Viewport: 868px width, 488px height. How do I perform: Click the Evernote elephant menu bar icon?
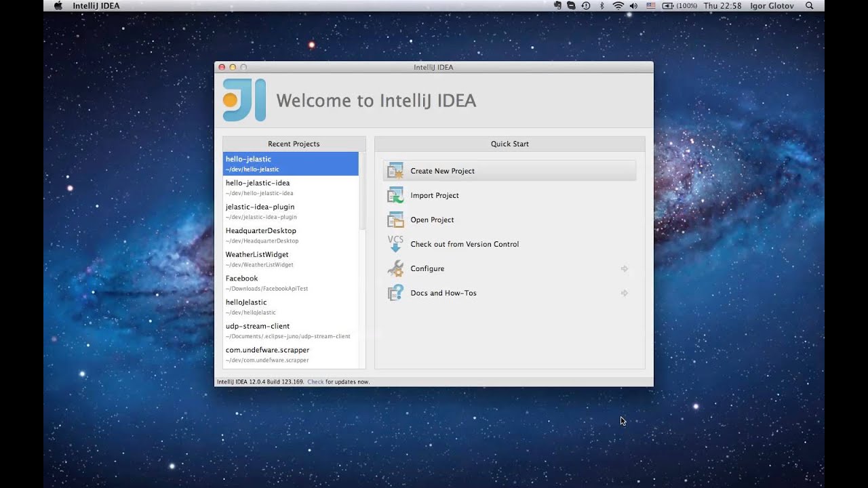point(557,5)
